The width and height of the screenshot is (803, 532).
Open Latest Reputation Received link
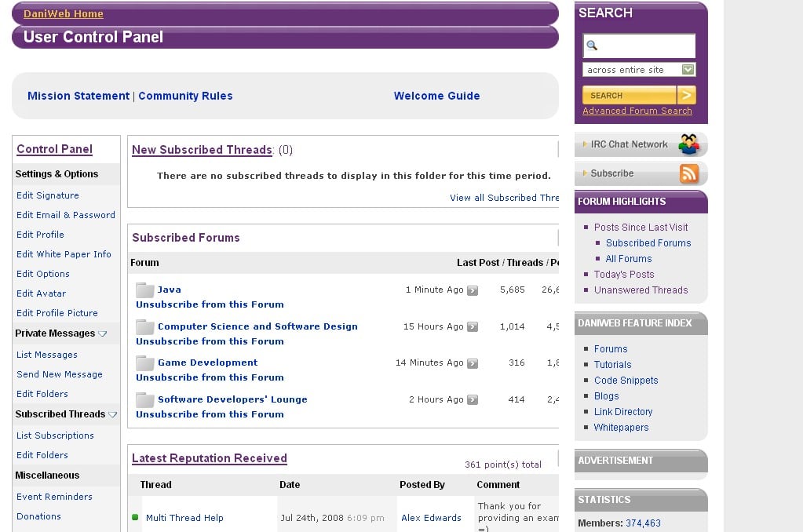pos(210,458)
